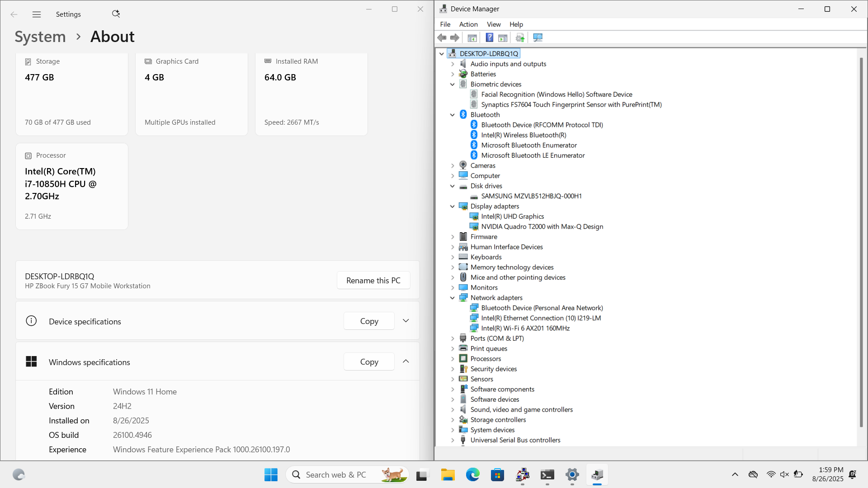Select SAMSUNG MZVLB512HBJQ-000H1 disk

click(x=532, y=196)
